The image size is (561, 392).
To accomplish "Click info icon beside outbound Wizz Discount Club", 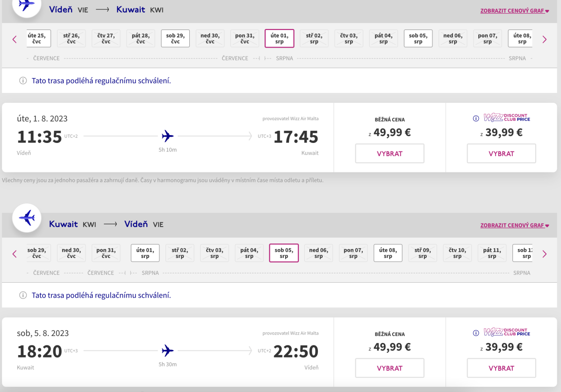I will tap(476, 118).
